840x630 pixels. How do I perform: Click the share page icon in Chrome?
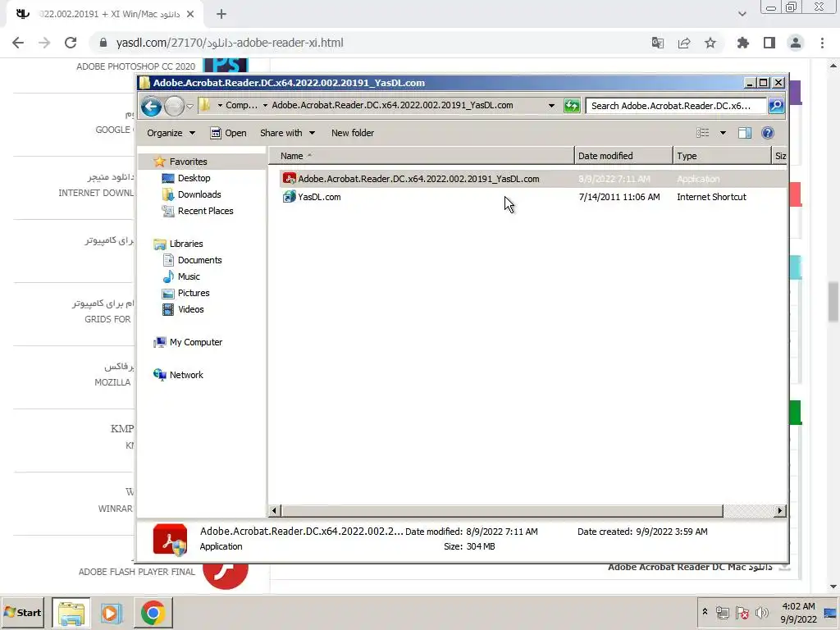pos(684,43)
